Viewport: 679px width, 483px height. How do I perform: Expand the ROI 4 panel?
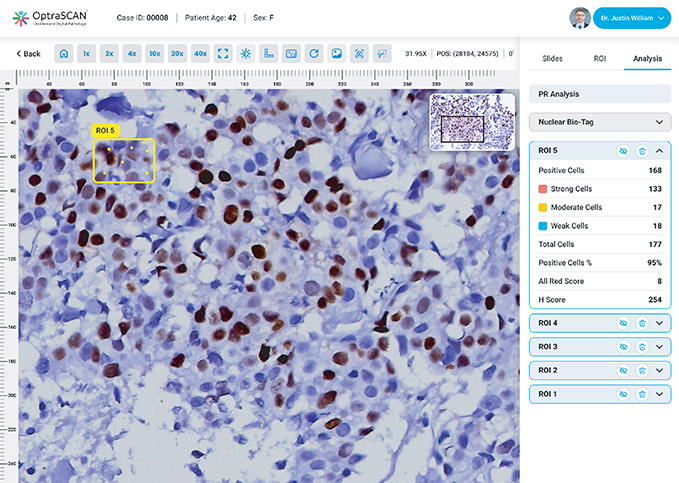(x=660, y=323)
